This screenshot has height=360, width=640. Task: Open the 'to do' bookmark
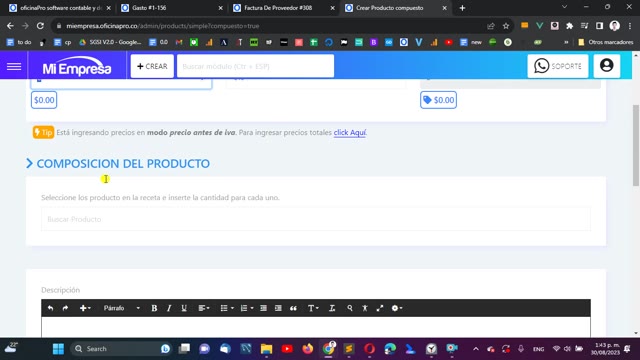(x=19, y=42)
